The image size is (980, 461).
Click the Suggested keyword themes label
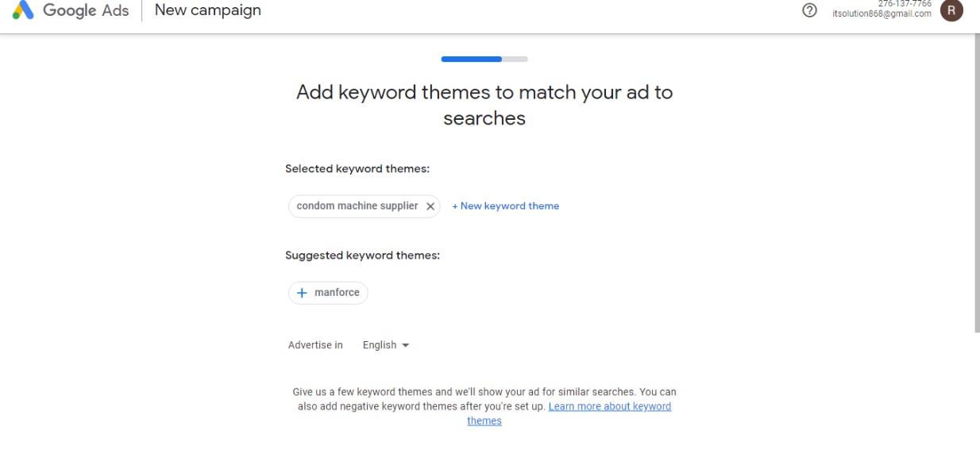click(362, 255)
